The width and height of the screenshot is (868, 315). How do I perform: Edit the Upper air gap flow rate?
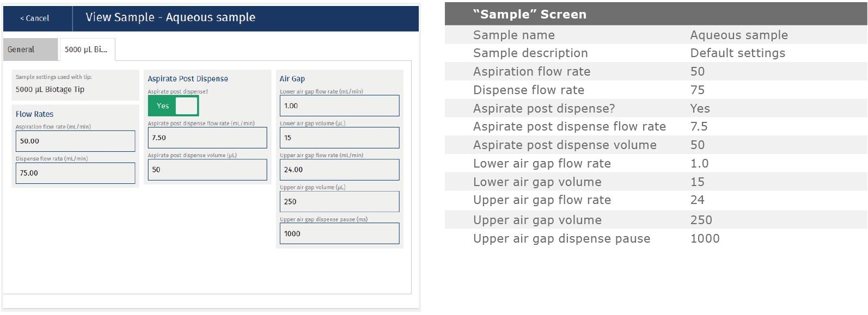[339, 170]
